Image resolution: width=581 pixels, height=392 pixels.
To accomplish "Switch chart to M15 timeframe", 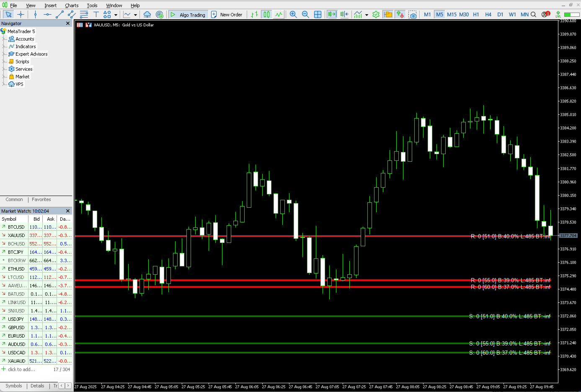I will (452, 15).
